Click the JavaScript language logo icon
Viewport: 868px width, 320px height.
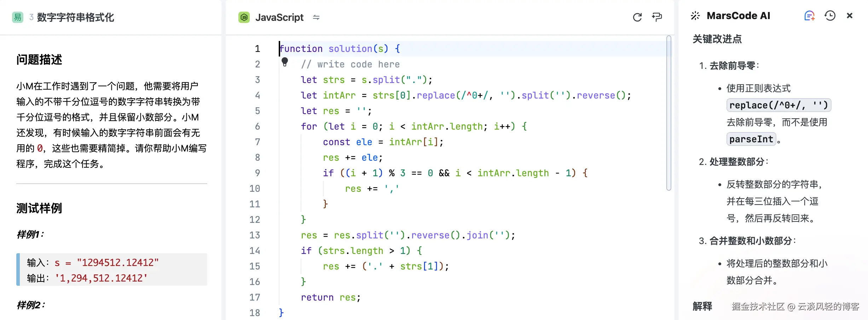click(244, 17)
